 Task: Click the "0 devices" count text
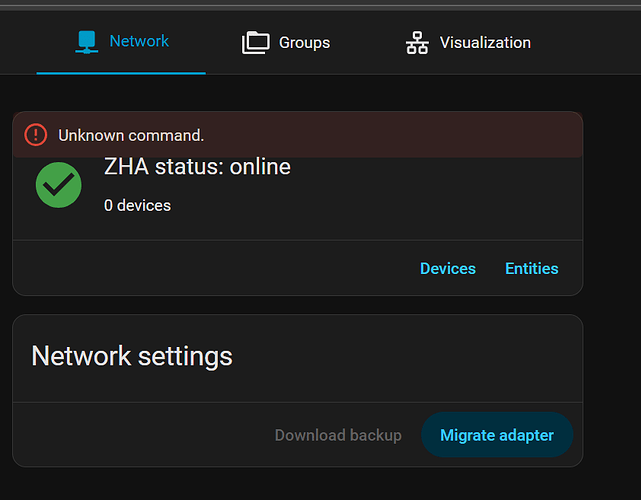pos(137,205)
